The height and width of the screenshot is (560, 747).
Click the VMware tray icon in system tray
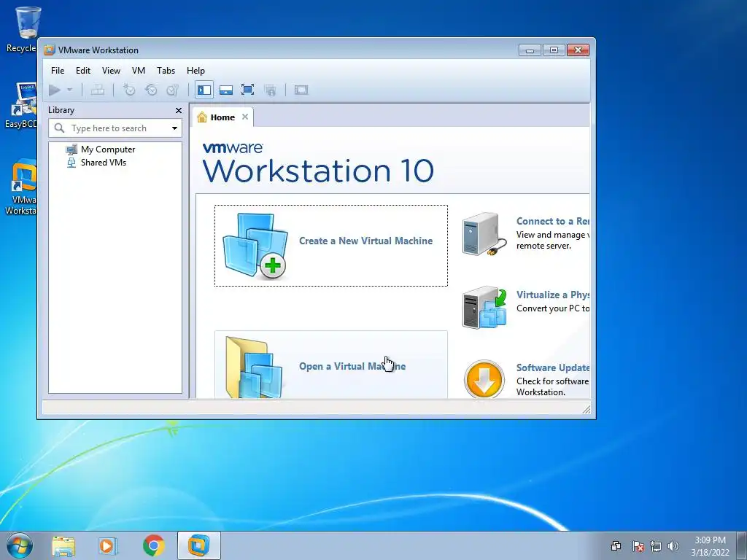[616, 546]
